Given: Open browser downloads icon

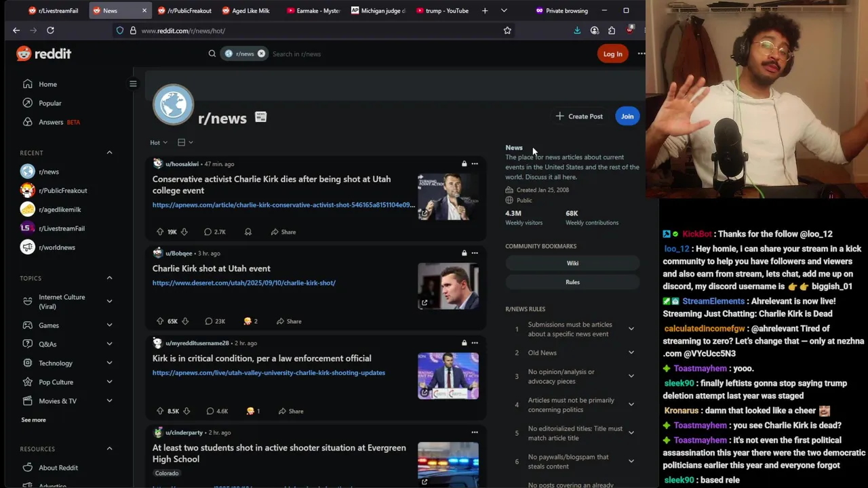Looking at the screenshot, I should 577,30.
